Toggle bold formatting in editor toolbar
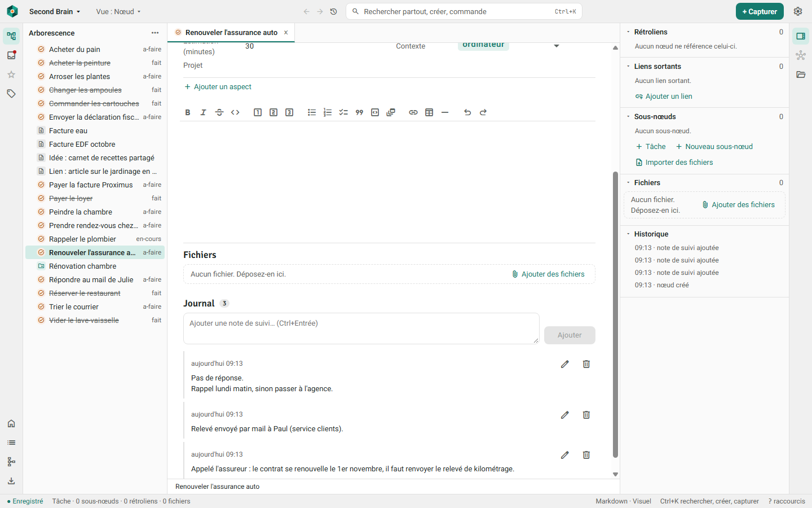 (x=188, y=112)
